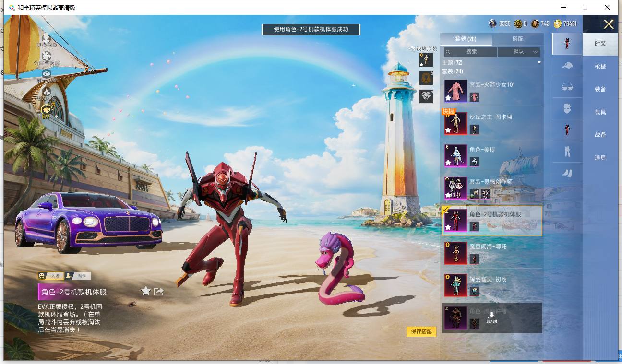Share the outfit with the share arrow icon
The width and height of the screenshot is (622, 364).
[x=159, y=291]
